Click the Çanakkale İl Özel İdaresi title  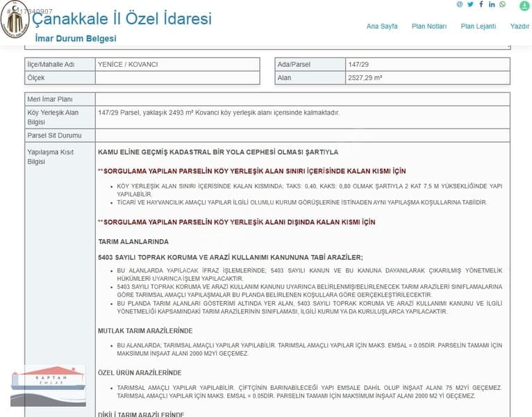point(122,18)
